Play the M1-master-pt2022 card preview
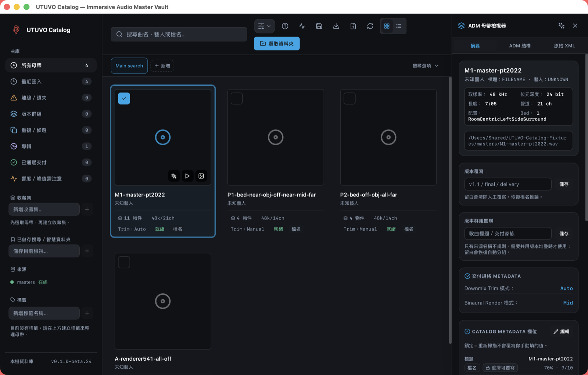 pyautogui.click(x=187, y=176)
